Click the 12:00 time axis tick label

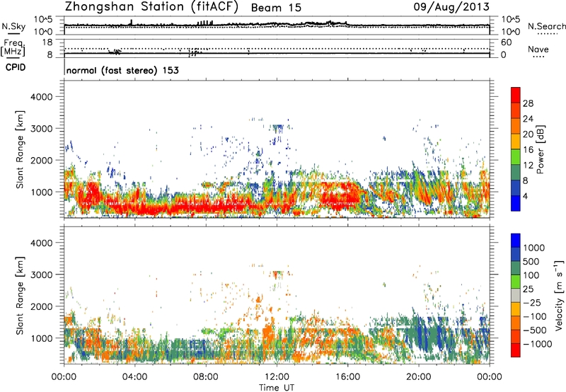(277, 377)
